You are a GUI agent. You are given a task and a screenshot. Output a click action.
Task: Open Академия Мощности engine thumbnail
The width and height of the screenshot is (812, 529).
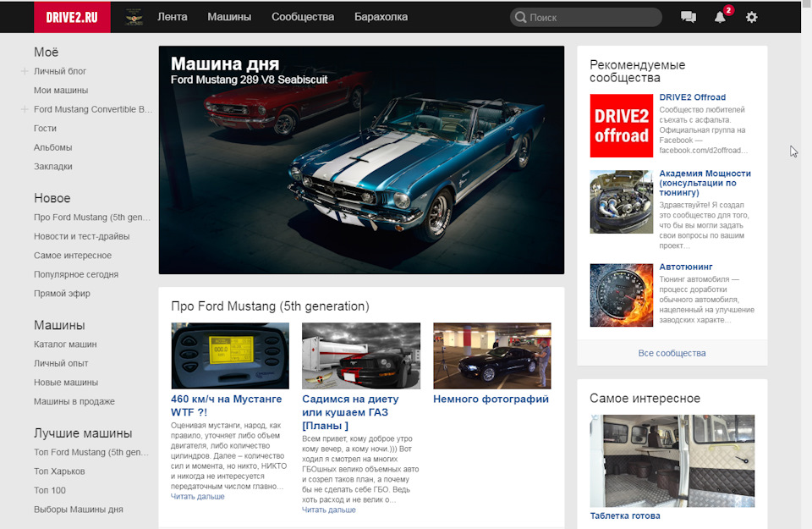click(x=622, y=202)
